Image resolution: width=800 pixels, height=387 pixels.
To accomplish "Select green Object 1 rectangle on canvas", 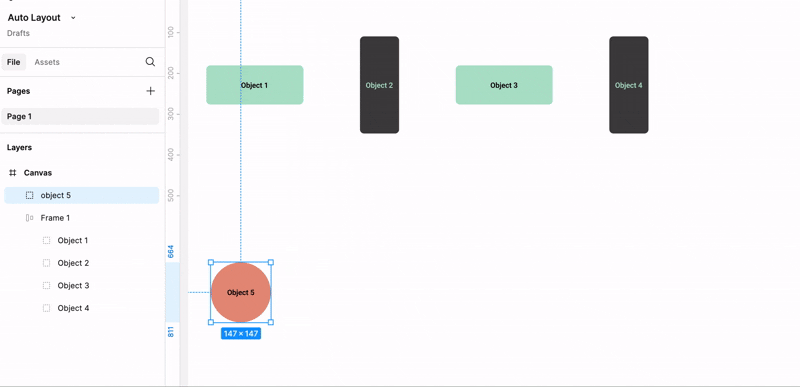I will (255, 85).
